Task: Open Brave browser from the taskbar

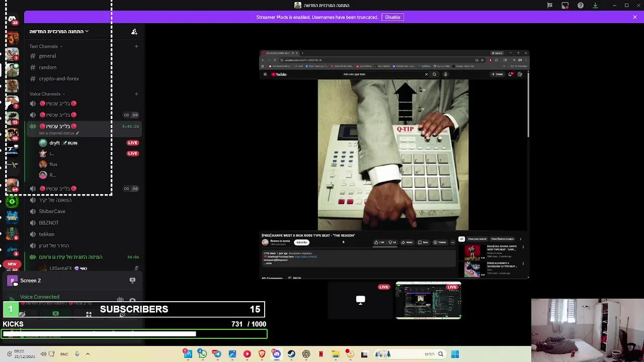Action: click(x=262, y=354)
